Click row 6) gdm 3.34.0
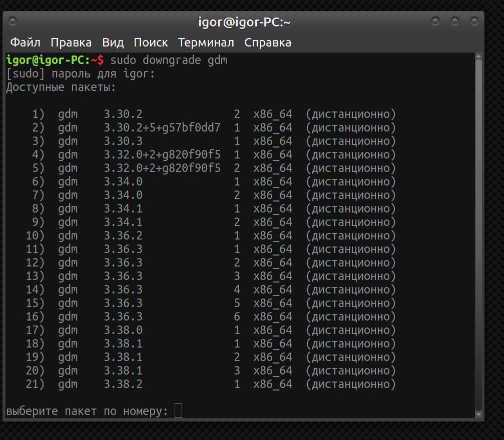504x440 pixels. coord(214,181)
